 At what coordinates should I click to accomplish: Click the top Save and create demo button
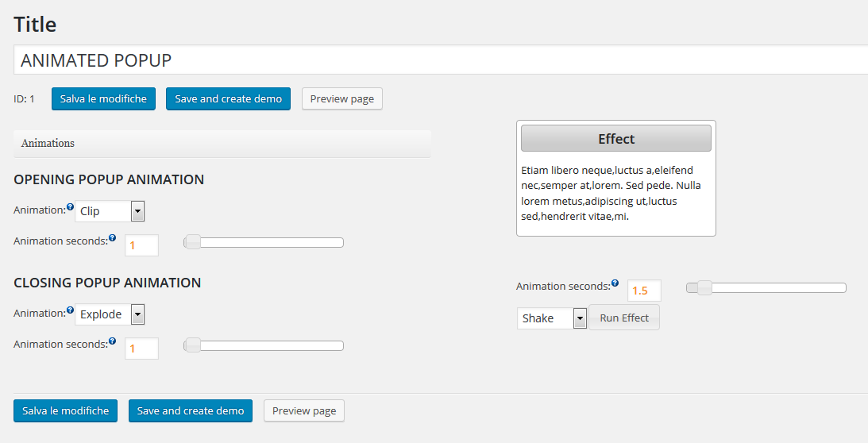point(228,98)
